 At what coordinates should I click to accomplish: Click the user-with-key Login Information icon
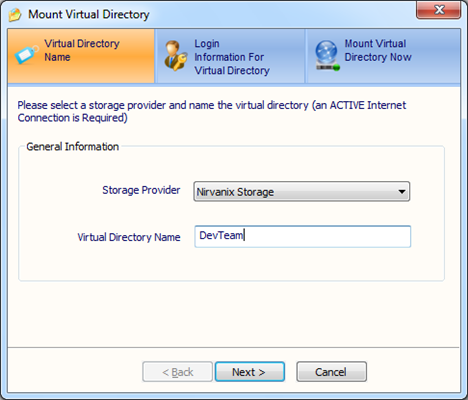176,55
